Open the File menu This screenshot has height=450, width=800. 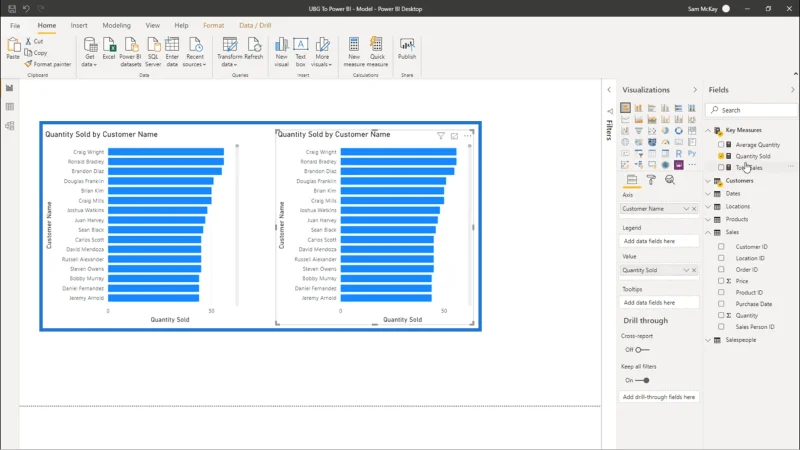pyautogui.click(x=15, y=26)
